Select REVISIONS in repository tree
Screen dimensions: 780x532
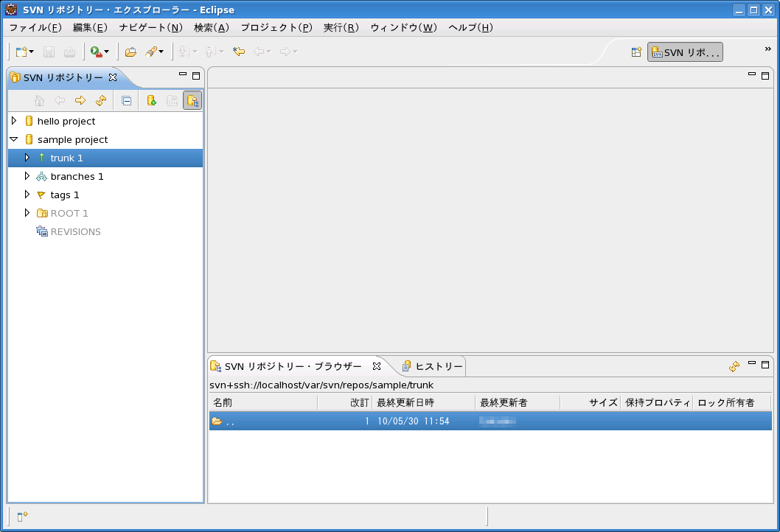pos(76,231)
